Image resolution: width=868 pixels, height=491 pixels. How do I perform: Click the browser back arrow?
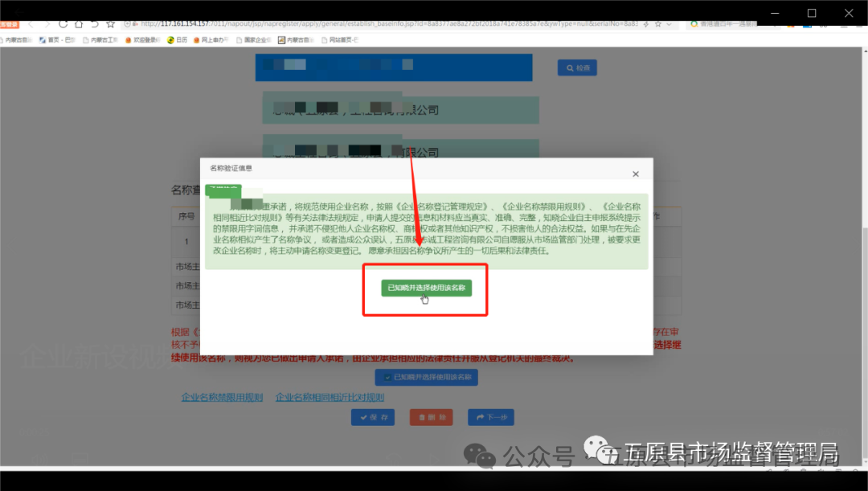click(30, 25)
